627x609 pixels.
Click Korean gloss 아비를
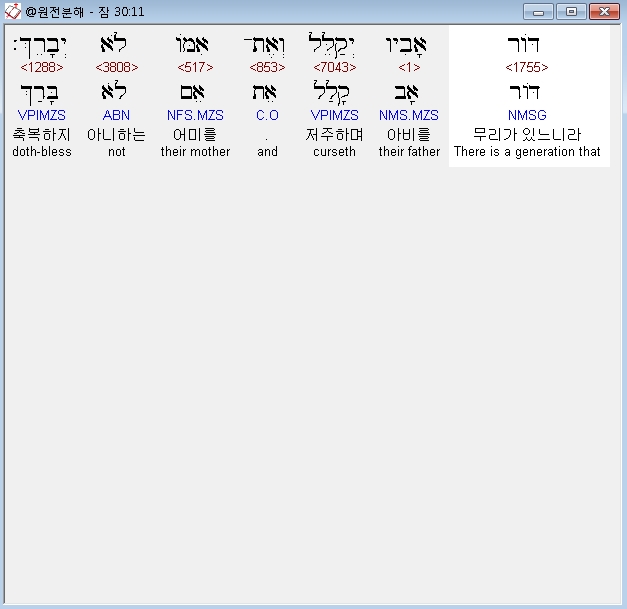[409, 134]
